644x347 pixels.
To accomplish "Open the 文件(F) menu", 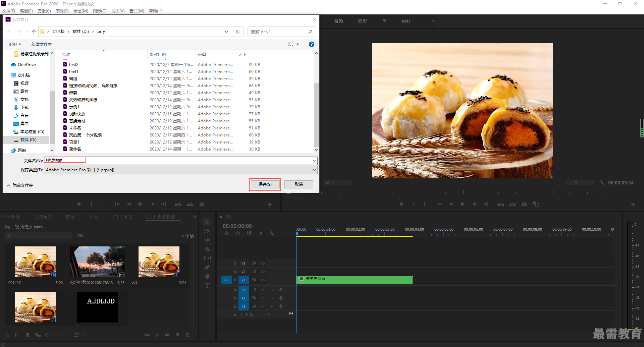I will coord(9,11).
